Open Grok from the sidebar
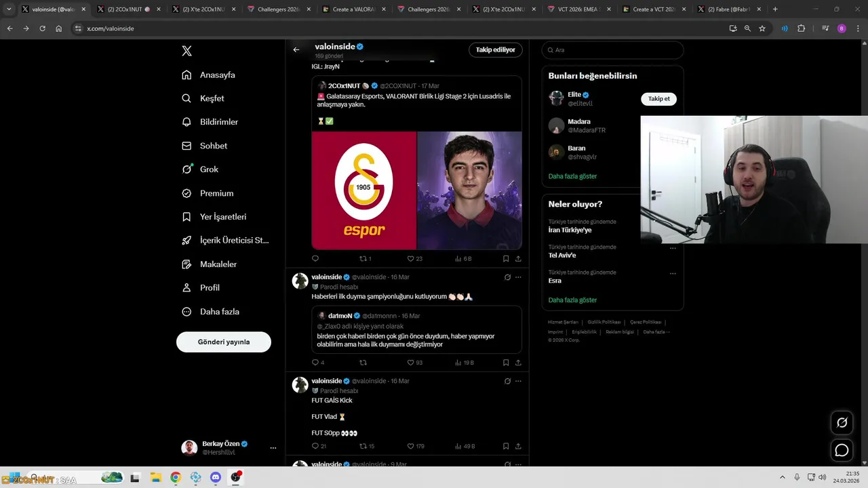This screenshot has height=488, width=868. (201, 169)
